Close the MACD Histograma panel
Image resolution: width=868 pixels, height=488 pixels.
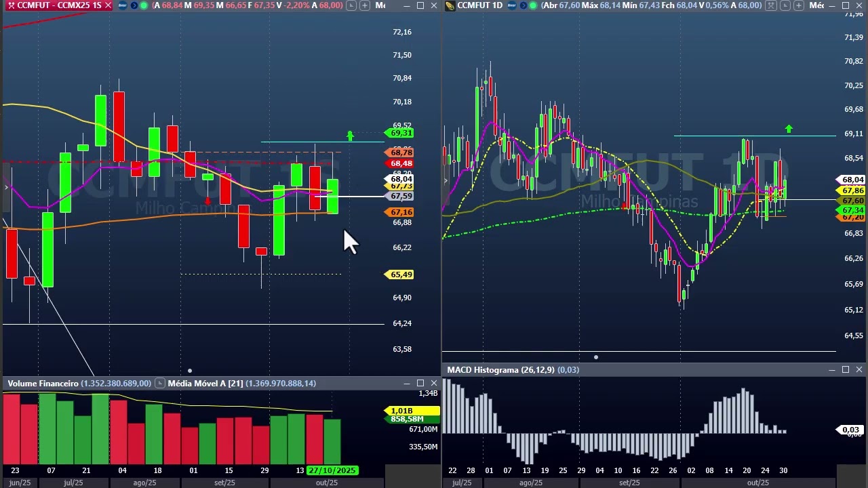coord(859,370)
